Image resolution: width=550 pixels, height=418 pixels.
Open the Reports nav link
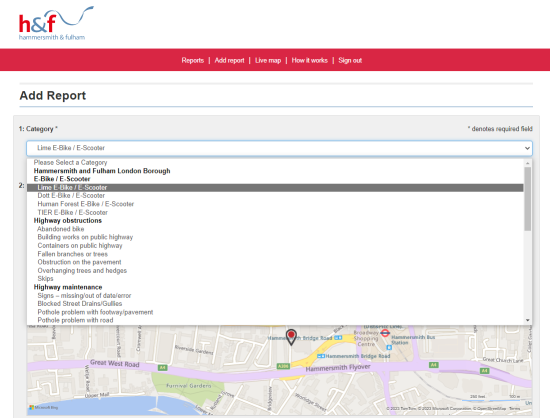tap(193, 60)
